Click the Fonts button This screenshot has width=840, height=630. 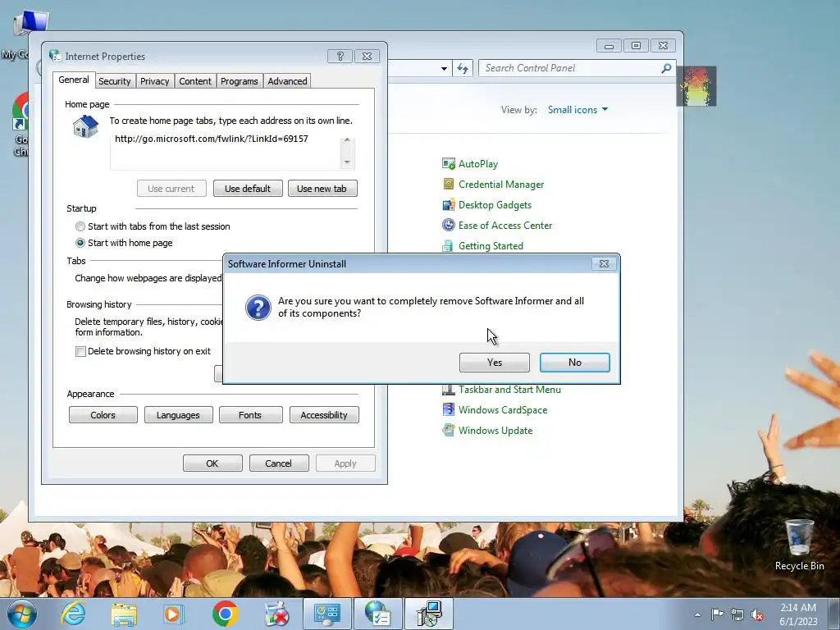[250, 415]
